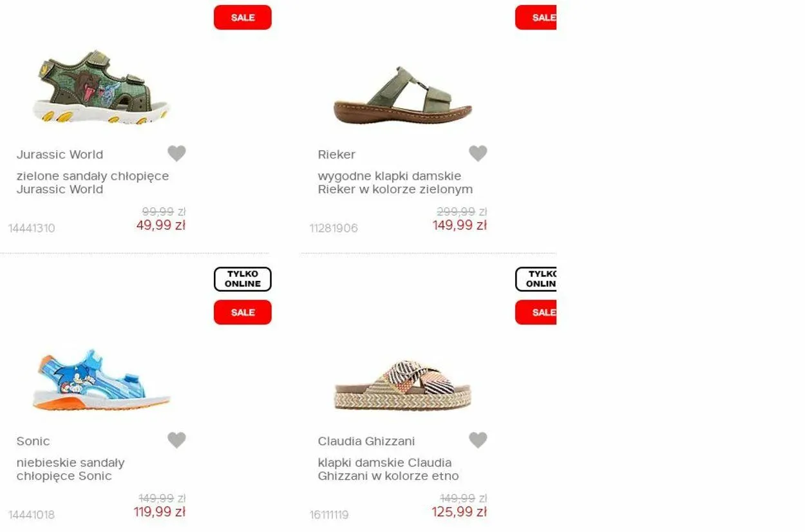Open the Jurassic World brand link
Image resolution: width=805 pixels, height=532 pixels.
60,155
